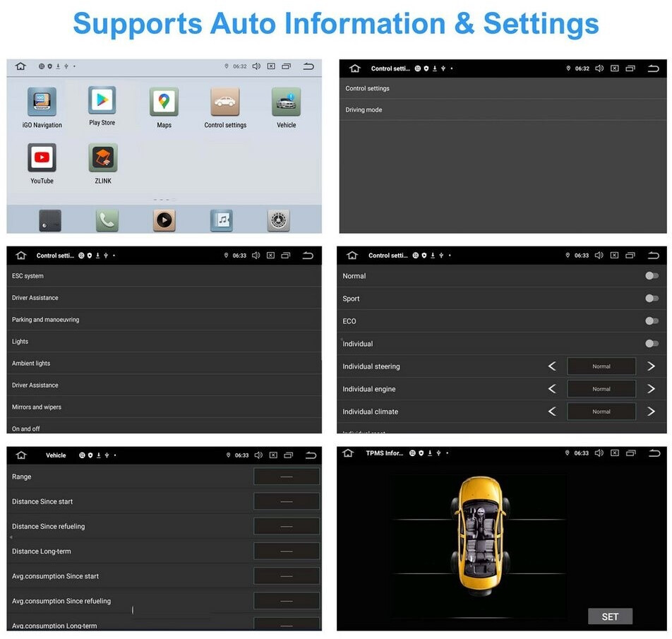The height and width of the screenshot is (639, 672).
Task: Open the Individual engine Normal value box
Action: pos(601,389)
